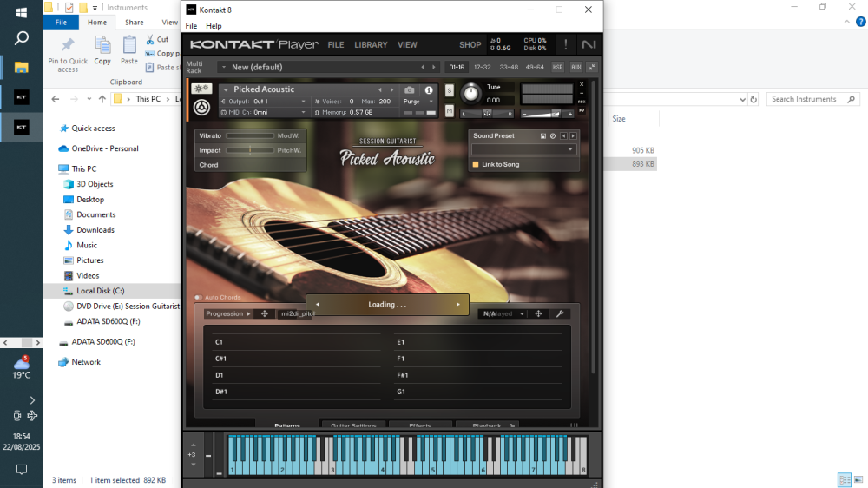Go to next sound preset arrow
Image resolution: width=868 pixels, height=488 pixels.
click(573, 135)
